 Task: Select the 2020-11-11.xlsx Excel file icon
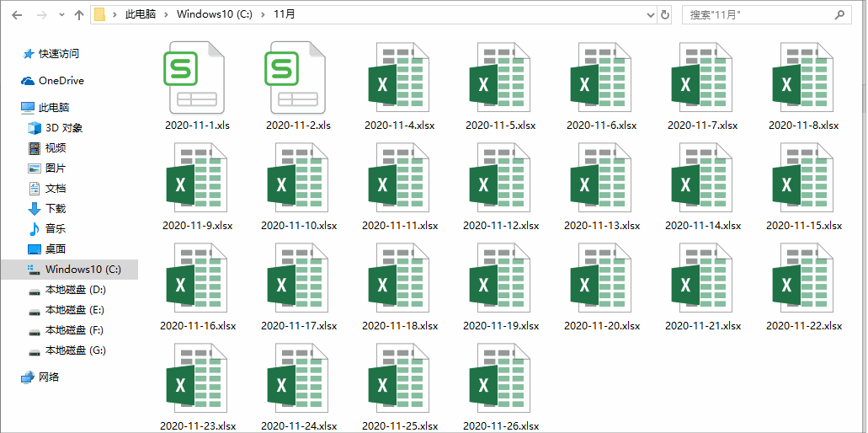(398, 179)
